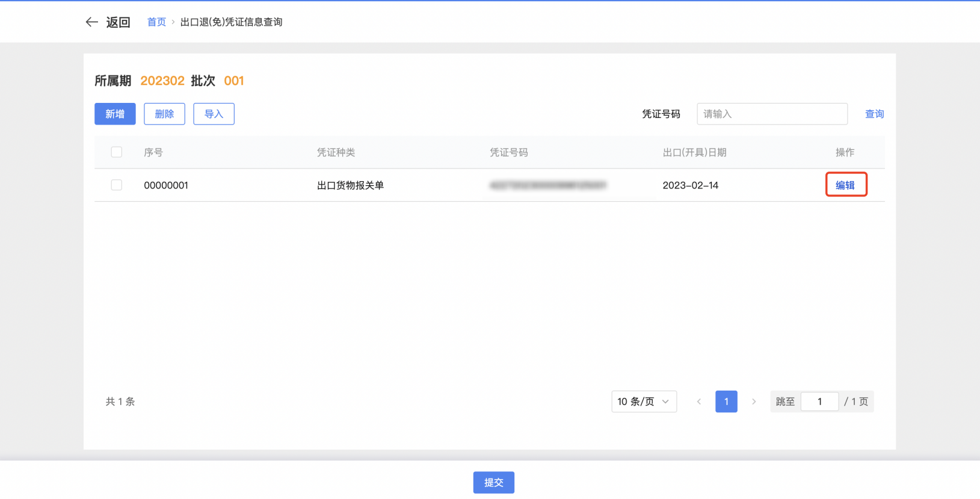Screen dimensions: 980x499
Task: Go to previous page with left chevron
Action: pos(698,401)
